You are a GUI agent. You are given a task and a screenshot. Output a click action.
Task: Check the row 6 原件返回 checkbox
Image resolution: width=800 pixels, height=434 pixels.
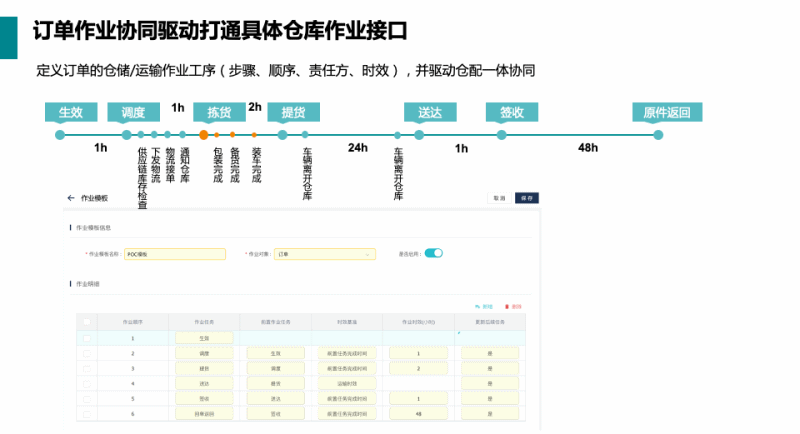point(86,413)
